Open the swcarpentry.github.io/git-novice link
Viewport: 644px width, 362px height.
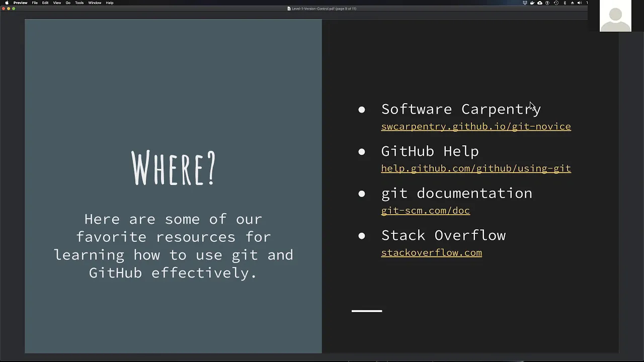(x=476, y=126)
